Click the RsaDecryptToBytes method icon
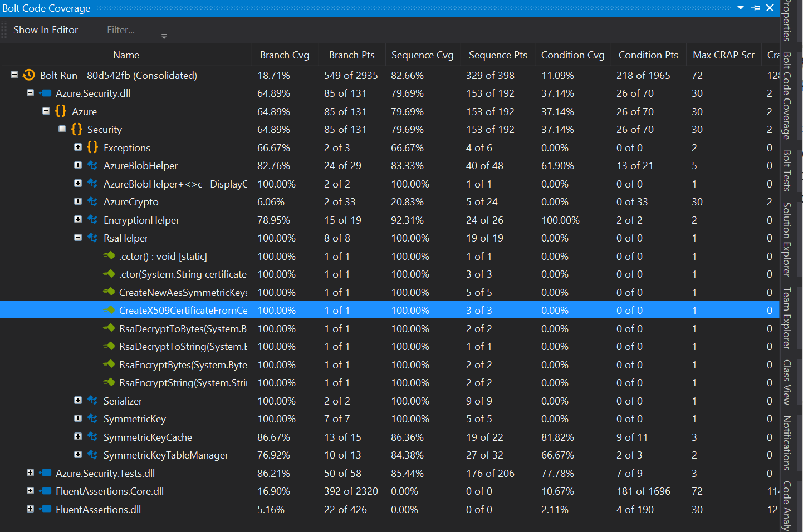 pos(109,328)
